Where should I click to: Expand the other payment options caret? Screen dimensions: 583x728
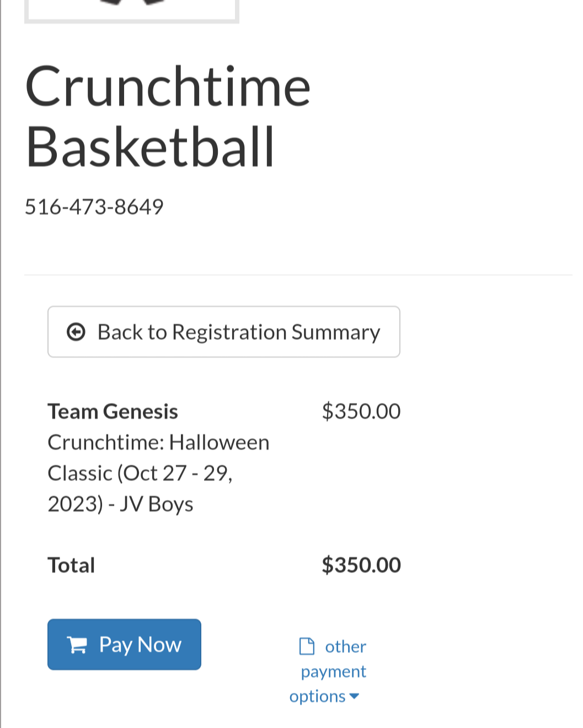[x=354, y=697]
